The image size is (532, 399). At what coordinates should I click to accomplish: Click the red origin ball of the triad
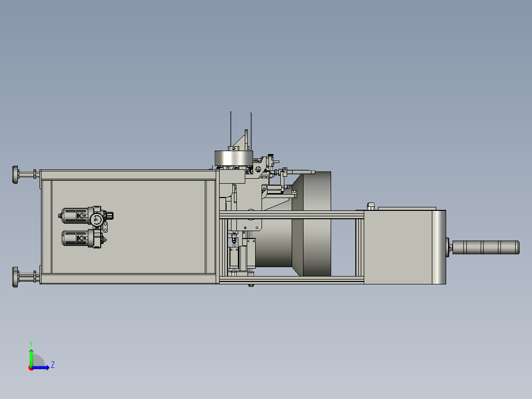[x=31, y=368]
